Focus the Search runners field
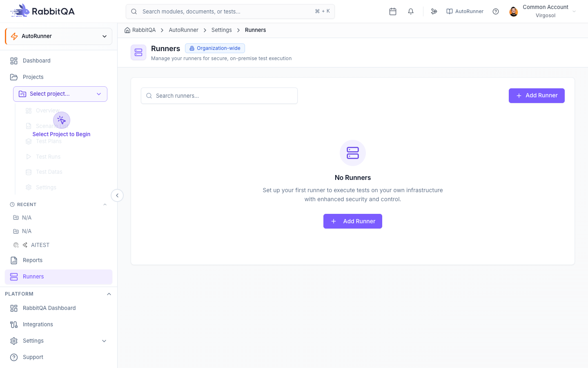This screenshot has height=368, width=588. tap(219, 96)
